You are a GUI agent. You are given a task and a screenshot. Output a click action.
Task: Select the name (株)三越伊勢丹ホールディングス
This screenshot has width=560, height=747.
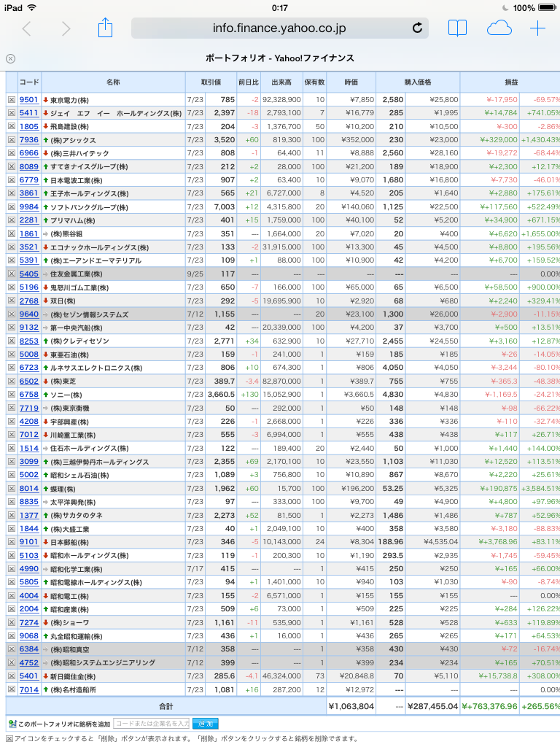[x=99, y=462]
